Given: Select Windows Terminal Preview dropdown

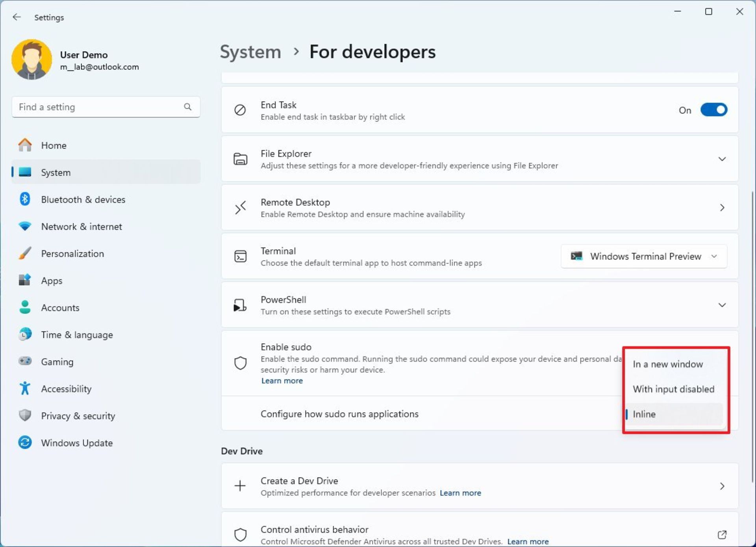Looking at the screenshot, I should (x=645, y=256).
